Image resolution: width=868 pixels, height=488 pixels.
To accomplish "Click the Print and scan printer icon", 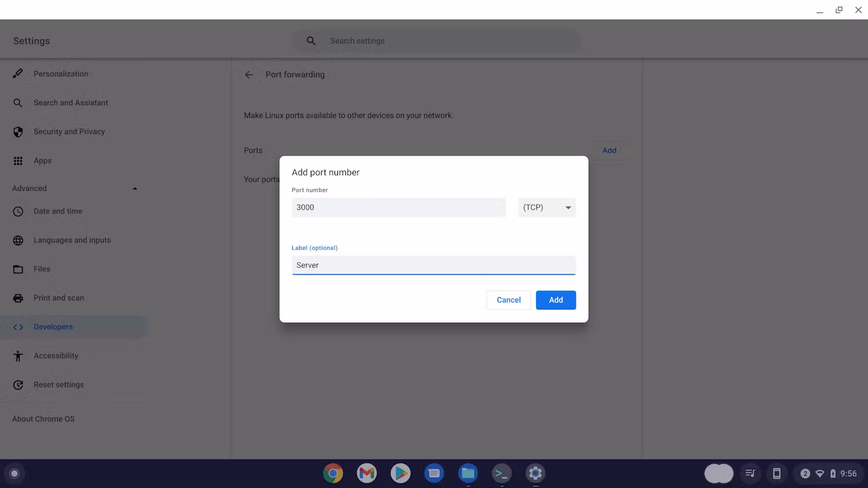I will (18, 298).
